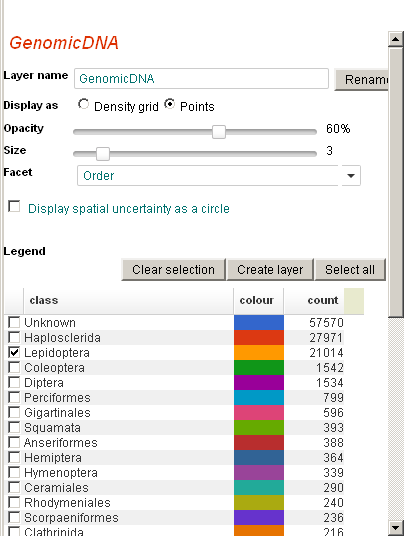Sort legend by class column header
This screenshot has height=536, width=404.
[x=129, y=300]
